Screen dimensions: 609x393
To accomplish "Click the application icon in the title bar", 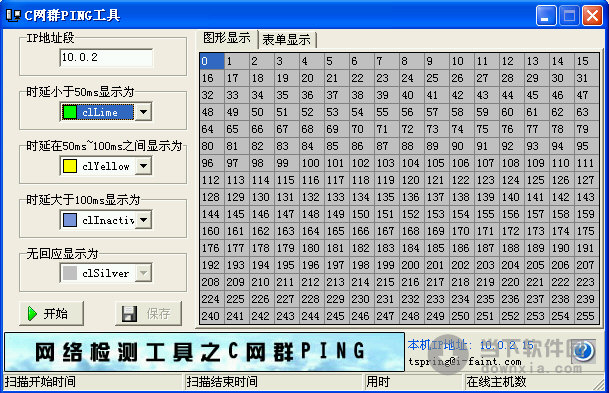I will (13, 16).
